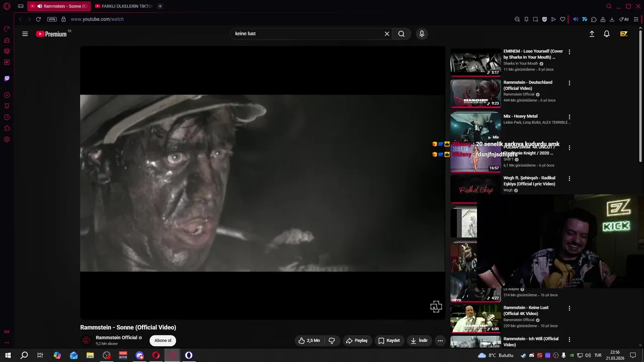Open Wegh ft. Şehinşah Radikal Eşkıya title

click(529, 181)
